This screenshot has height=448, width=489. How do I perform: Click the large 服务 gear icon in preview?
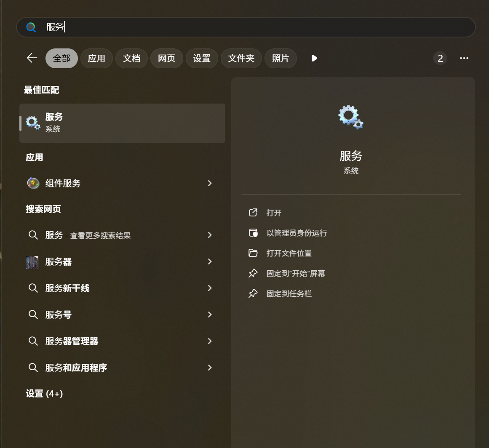[351, 117]
